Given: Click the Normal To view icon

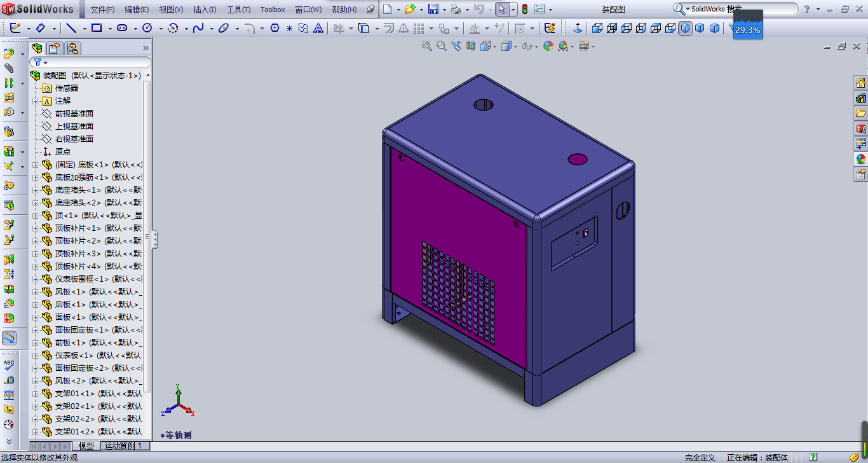Looking at the screenshot, I should point(578,28).
